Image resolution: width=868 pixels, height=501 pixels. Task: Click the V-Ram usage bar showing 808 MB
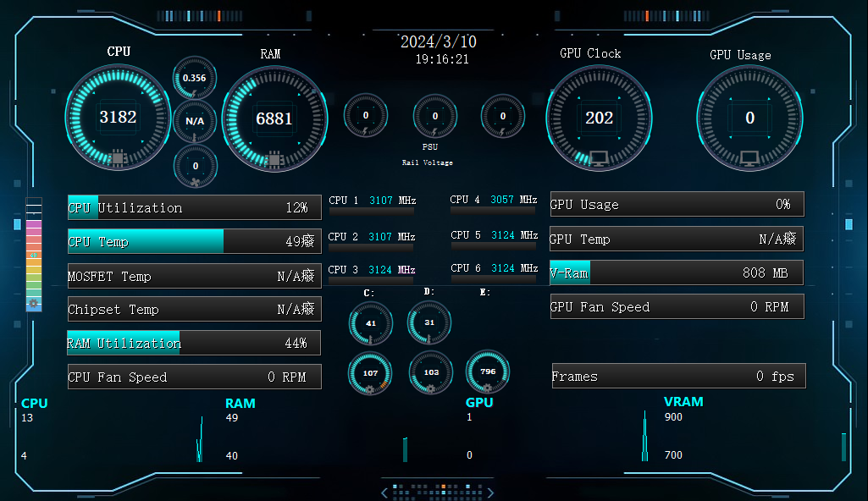pyautogui.click(x=676, y=273)
